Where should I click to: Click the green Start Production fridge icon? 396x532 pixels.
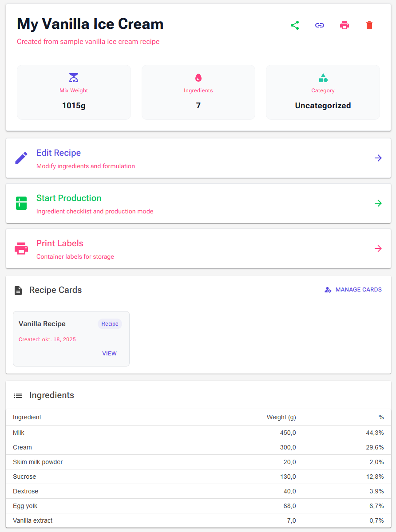(x=21, y=203)
